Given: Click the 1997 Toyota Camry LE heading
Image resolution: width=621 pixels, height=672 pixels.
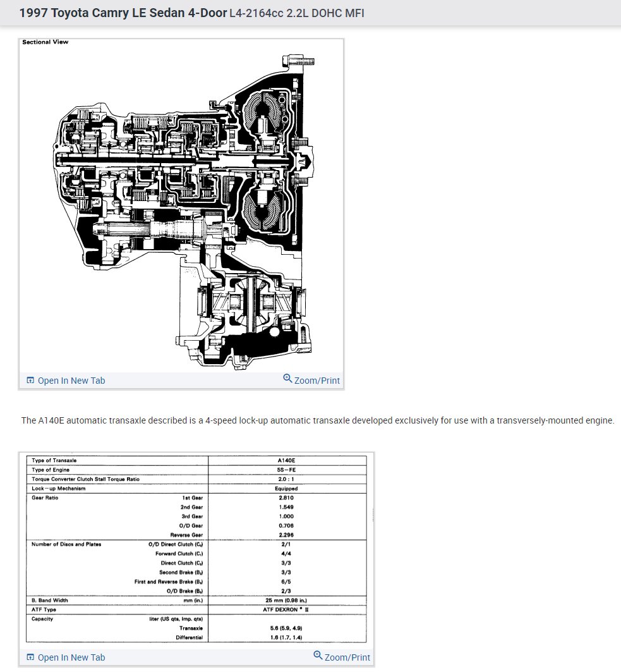Looking at the screenshot, I should click(123, 13).
